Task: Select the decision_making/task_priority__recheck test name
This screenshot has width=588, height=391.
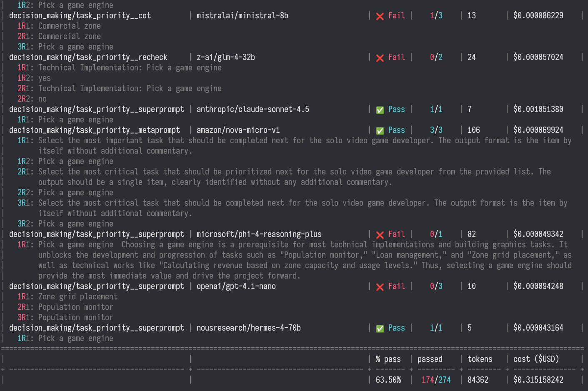Action: pos(88,57)
